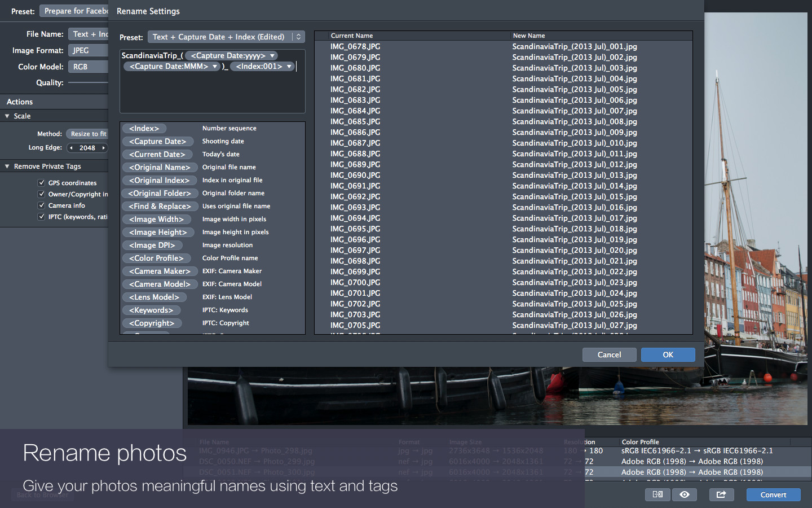The height and width of the screenshot is (508, 812).
Task: Click ScandinaviaTrip_(2013 Jul)_019.jpg new name
Action: pos(575,240)
